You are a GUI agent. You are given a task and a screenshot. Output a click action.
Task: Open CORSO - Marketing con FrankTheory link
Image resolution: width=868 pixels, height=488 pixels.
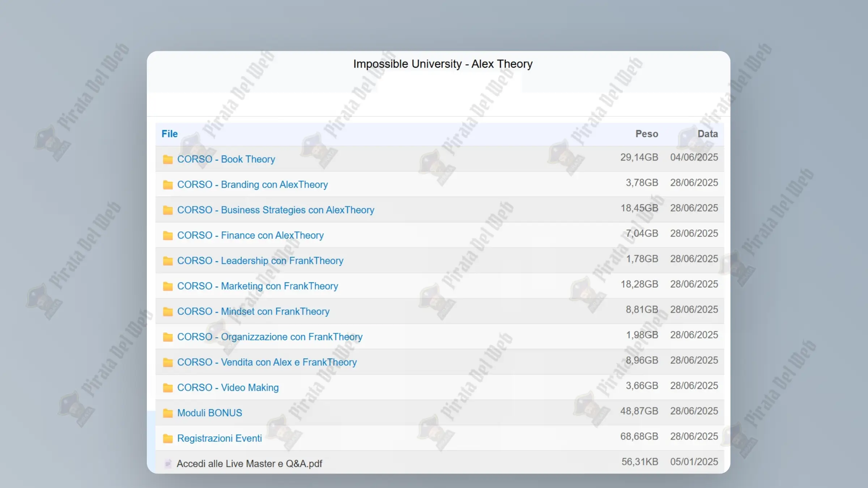(258, 286)
